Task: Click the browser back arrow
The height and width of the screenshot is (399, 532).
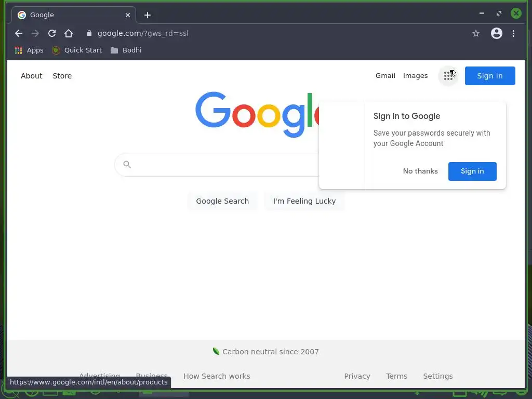Action: tap(19, 33)
